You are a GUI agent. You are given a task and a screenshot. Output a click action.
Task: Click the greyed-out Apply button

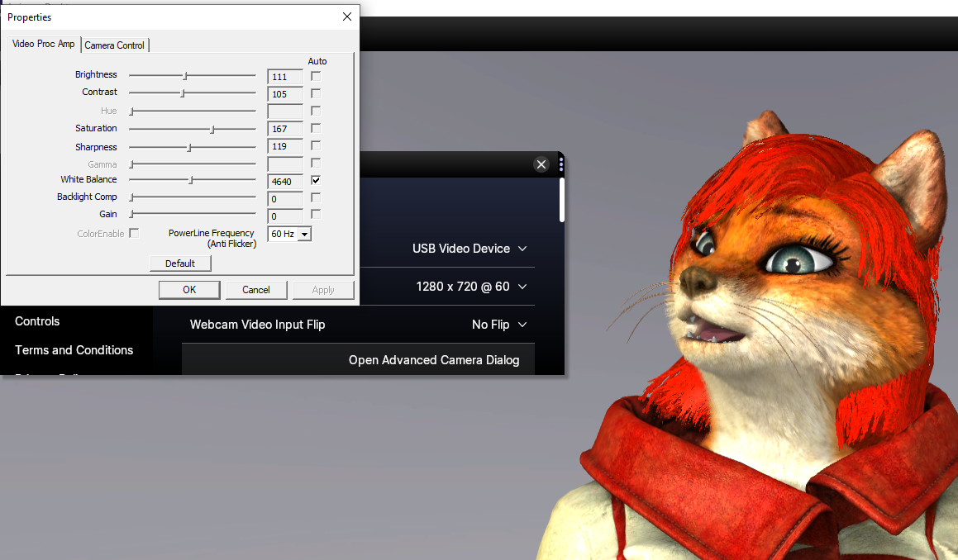click(323, 289)
